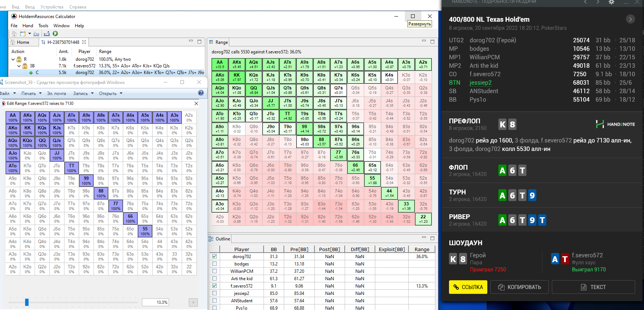Check the WillianPCM checkbox in Outline
This screenshot has height=310, width=644.
[215, 271]
